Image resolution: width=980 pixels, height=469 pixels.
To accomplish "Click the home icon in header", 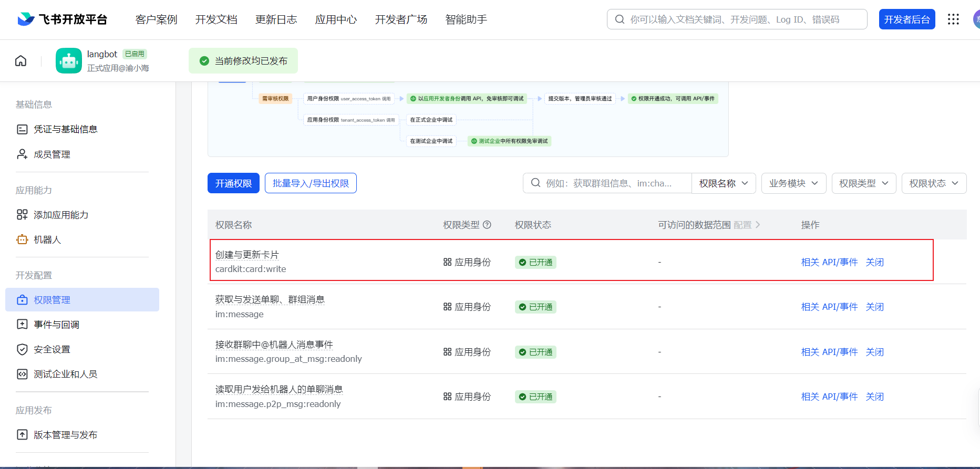I will [x=20, y=61].
